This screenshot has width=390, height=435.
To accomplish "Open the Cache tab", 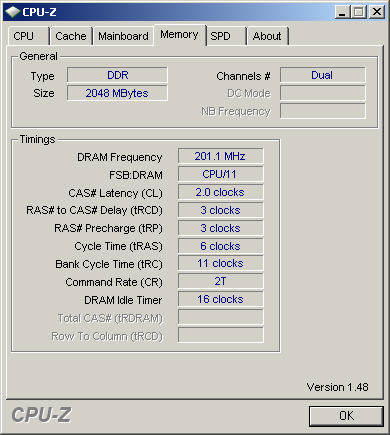I will coord(71,36).
